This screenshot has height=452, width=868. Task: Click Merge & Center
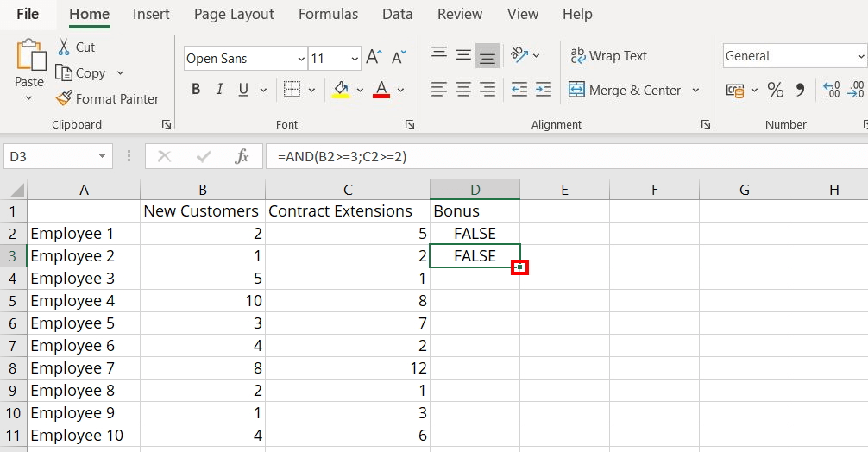(624, 90)
